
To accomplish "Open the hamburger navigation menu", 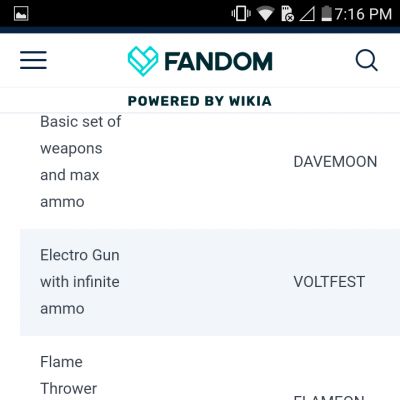I will click(33, 60).
